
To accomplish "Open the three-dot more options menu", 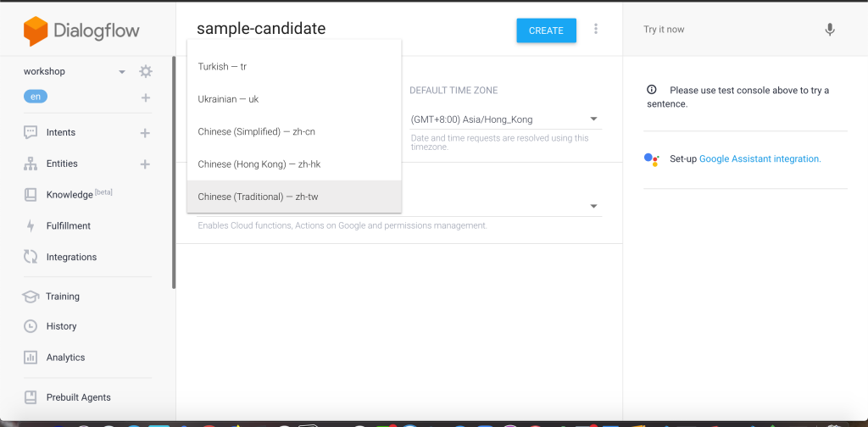I will point(596,30).
